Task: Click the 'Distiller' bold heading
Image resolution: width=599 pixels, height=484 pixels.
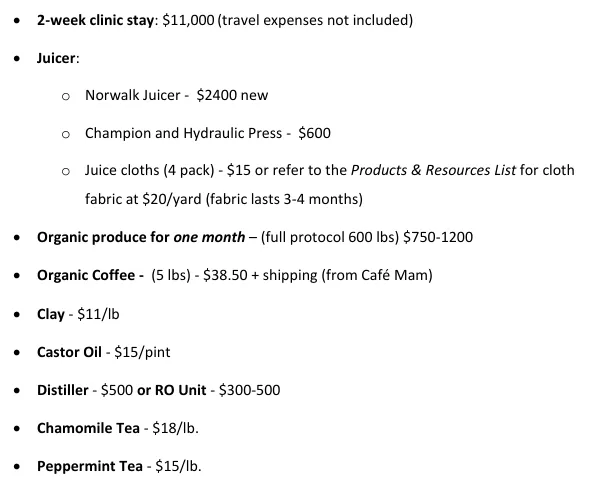Action: [63, 390]
